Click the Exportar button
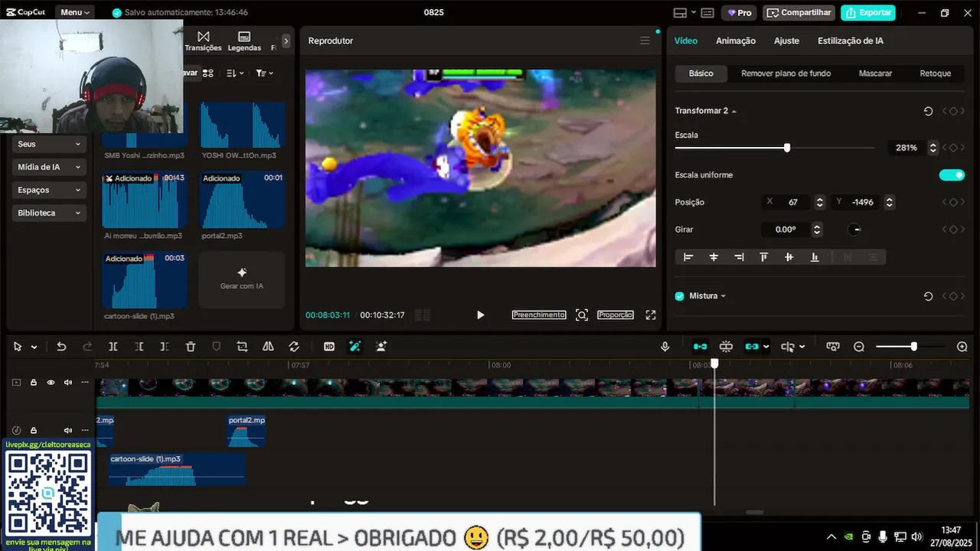The image size is (980, 551). (868, 13)
